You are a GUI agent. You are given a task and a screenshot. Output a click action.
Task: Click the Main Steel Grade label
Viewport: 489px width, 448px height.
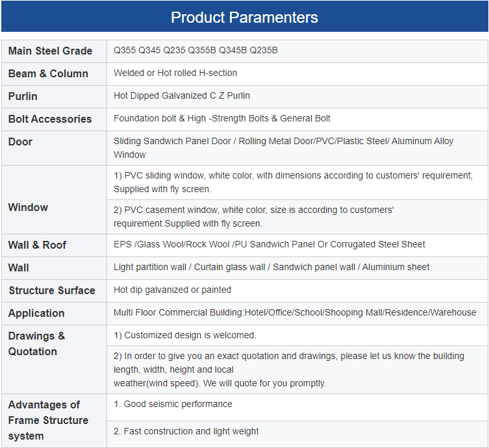point(50,51)
